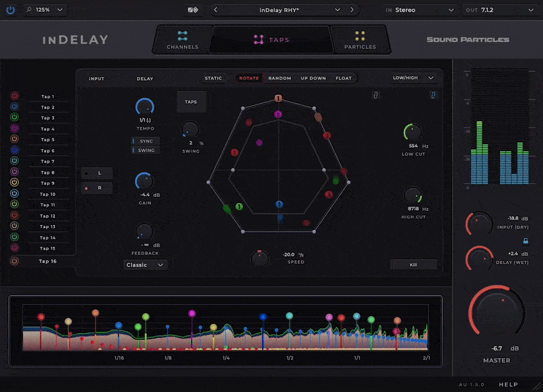
Task: Open the Help link
Action: tap(508, 385)
